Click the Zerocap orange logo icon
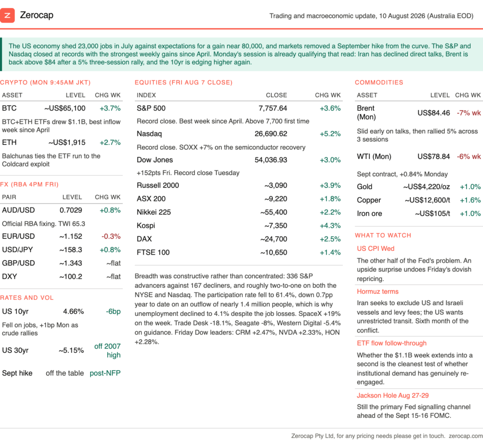The width and height of the screenshot is (483, 448). click(x=7, y=16)
